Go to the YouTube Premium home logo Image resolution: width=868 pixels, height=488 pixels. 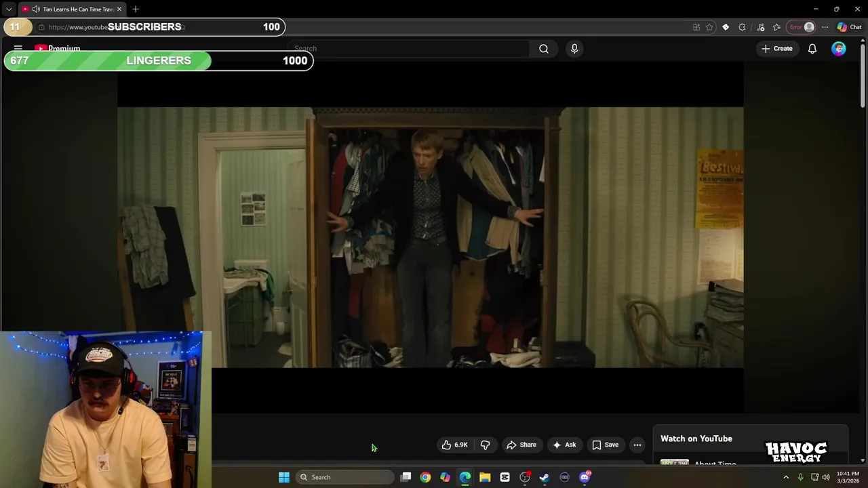[x=58, y=48]
